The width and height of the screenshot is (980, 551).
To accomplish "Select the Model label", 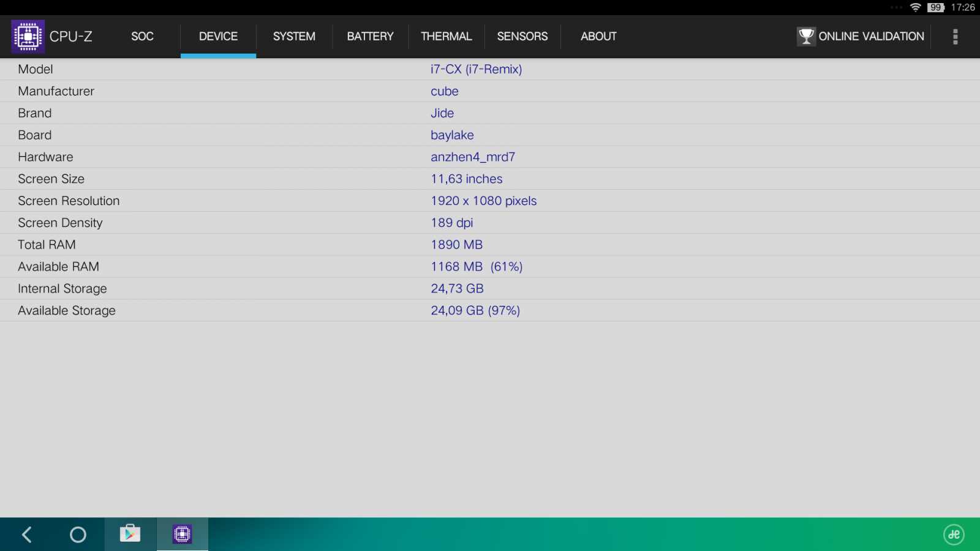I will tap(36, 69).
